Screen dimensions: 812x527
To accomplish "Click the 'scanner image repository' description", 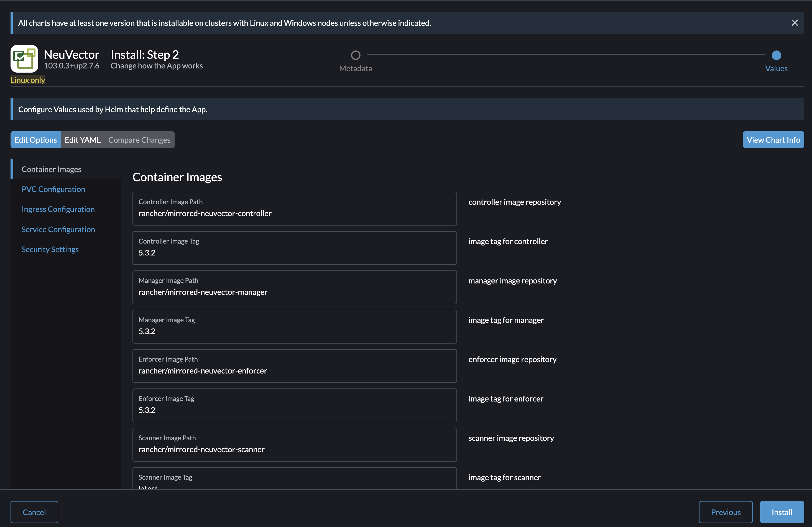I will 511,438.
